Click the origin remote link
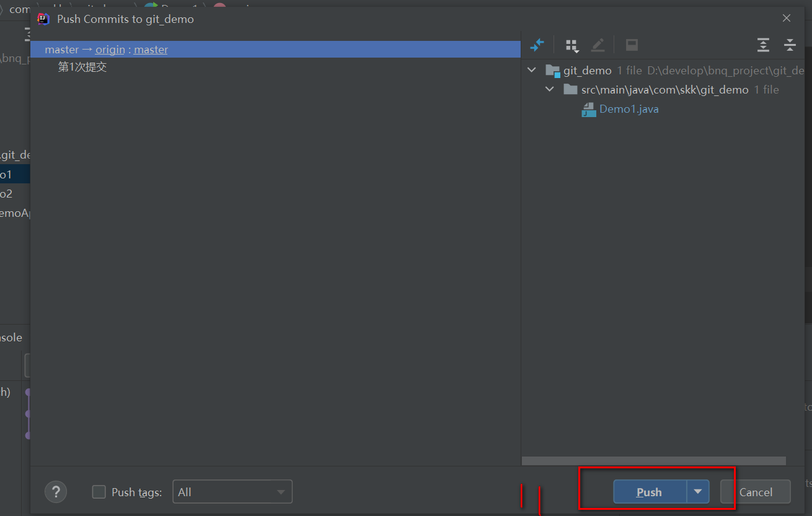 (110, 50)
